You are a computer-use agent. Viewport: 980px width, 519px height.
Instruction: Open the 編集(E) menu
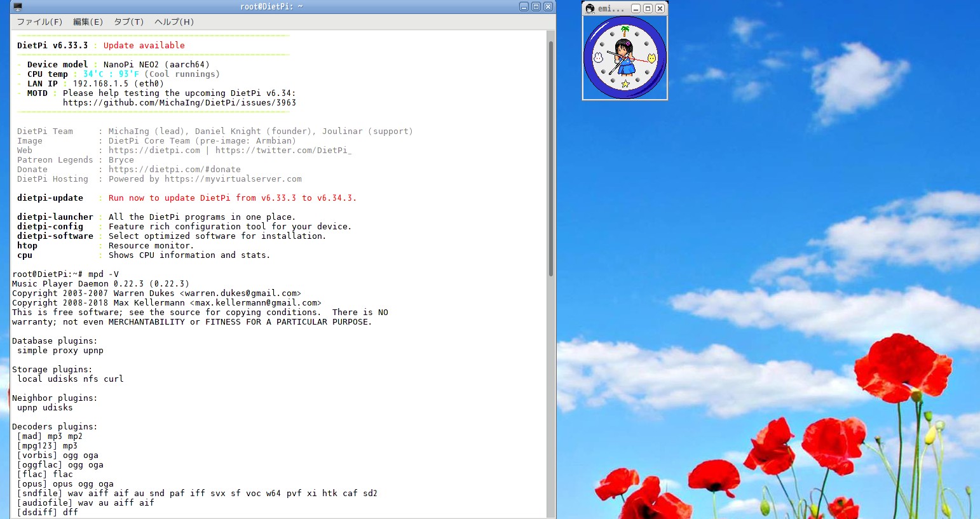(x=88, y=22)
